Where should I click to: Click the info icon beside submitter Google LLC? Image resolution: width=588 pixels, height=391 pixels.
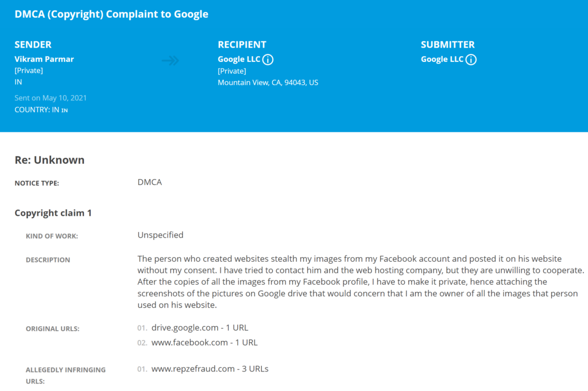click(471, 60)
